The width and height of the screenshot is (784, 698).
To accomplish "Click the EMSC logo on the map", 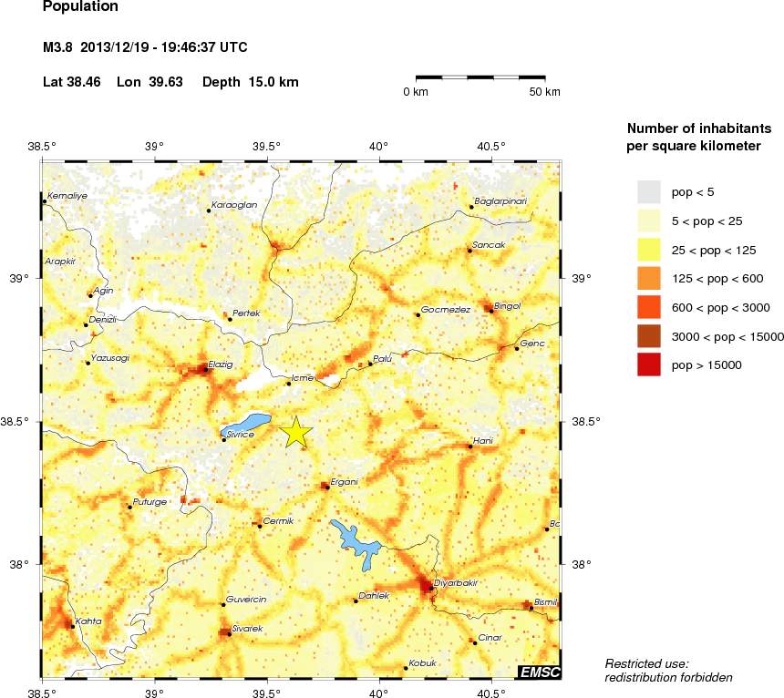I will pos(539,672).
